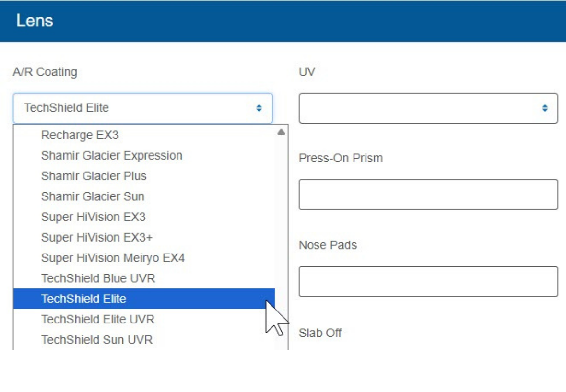Select Super HiVision EX3+ from list
Viewport: 566px width, 392px height.
(96, 238)
